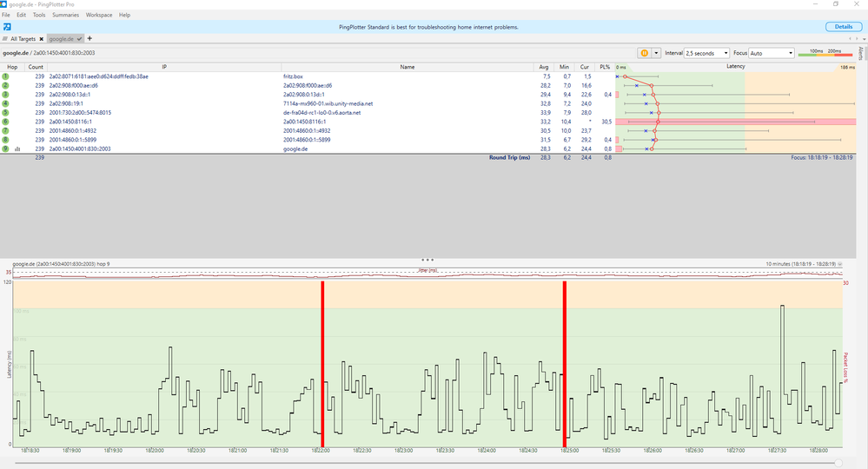Image resolution: width=868 pixels, height=469 pixels.
Task: Expand the 10 minutes timeline range dropdown
Action: click(x=840, y=264)
